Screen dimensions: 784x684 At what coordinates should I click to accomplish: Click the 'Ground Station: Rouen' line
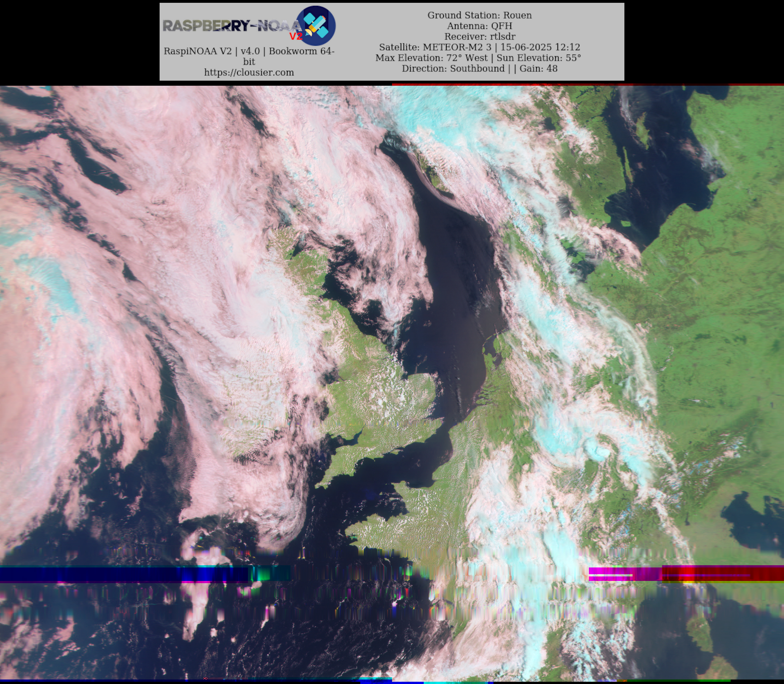coord(479,15)
